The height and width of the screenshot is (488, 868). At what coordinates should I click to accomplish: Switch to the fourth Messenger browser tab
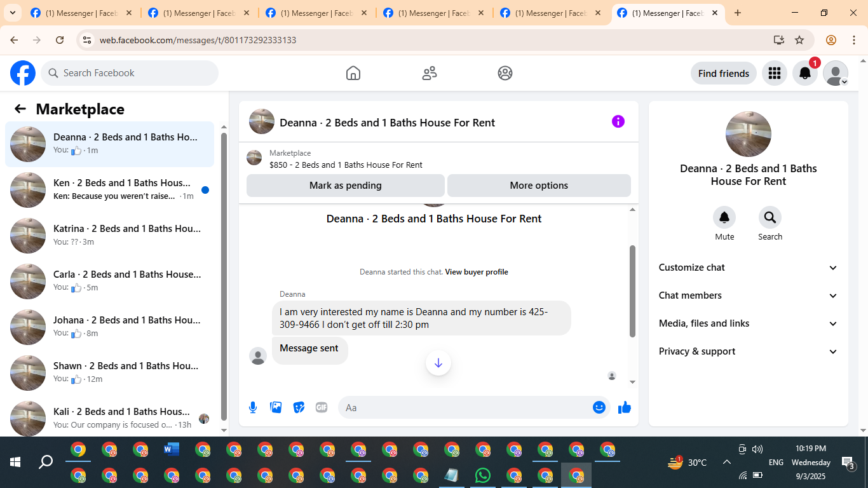435,13
